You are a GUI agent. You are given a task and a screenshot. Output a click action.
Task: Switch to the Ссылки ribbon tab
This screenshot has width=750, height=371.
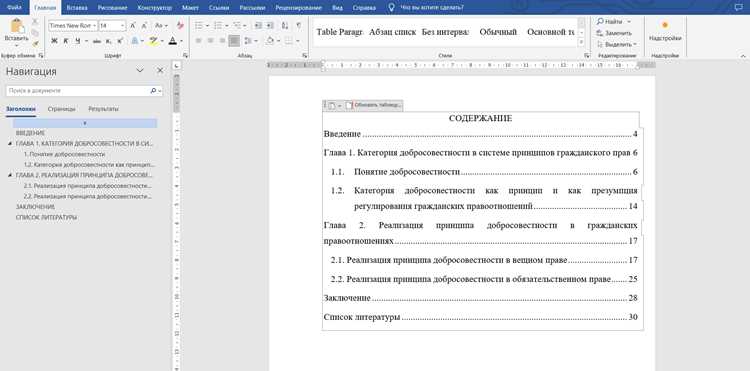218,8
